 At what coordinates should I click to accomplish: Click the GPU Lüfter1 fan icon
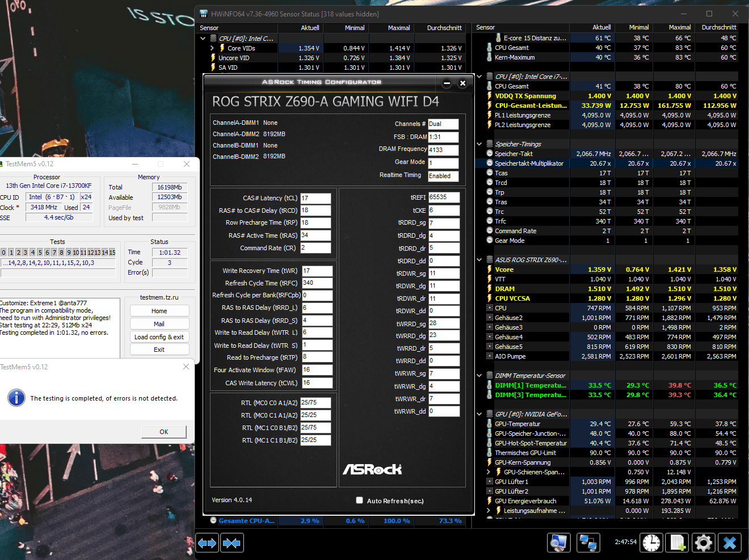tap(489, 482)
